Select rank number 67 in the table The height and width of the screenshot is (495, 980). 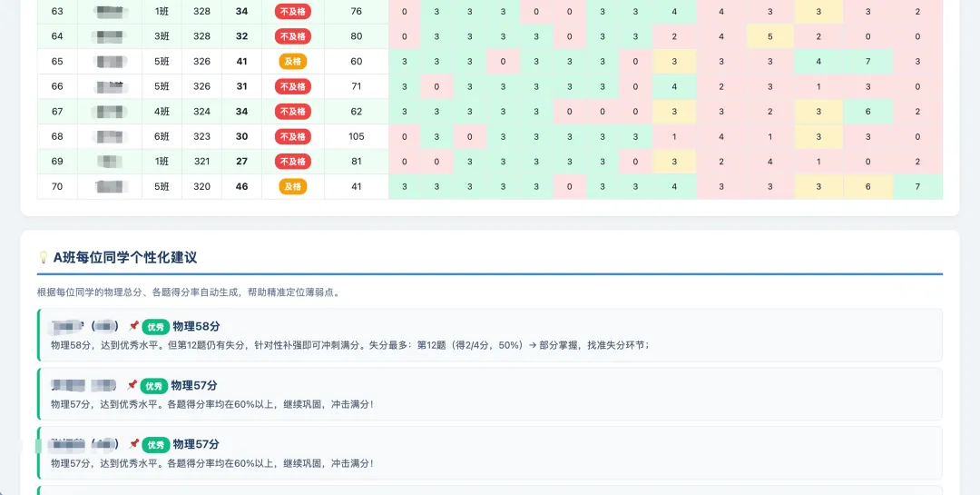pos(57,112)
